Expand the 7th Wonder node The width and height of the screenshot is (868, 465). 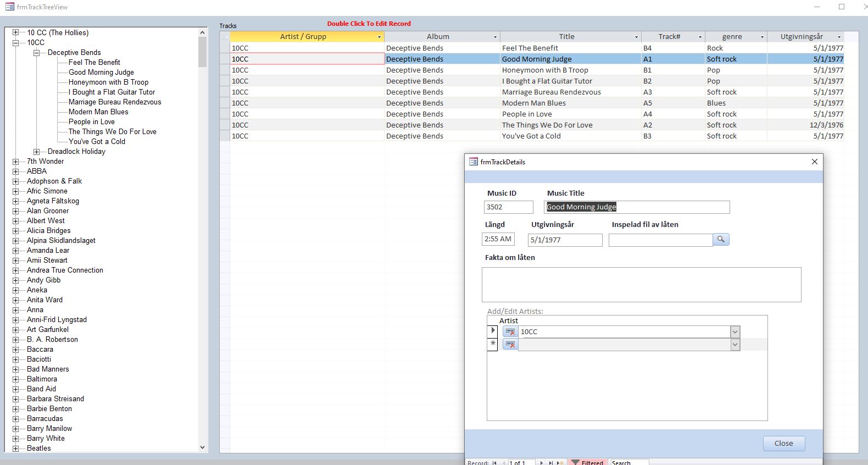pyautogui.click(x=16, y=161)
